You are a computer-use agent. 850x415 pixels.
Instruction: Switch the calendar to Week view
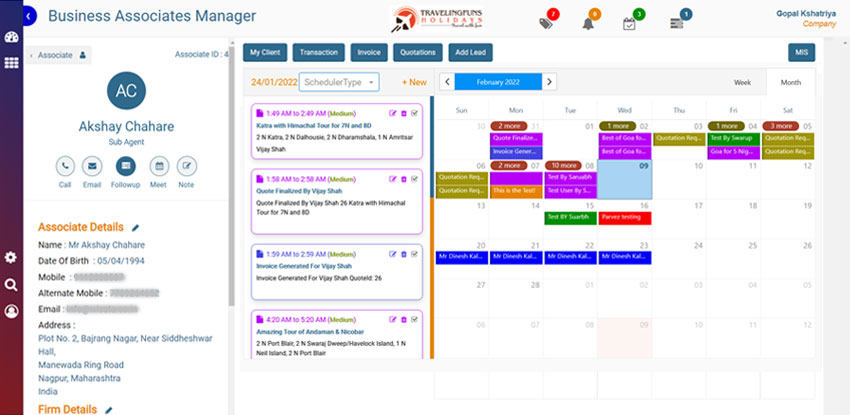pyautogui.click(x=742, y=82)
